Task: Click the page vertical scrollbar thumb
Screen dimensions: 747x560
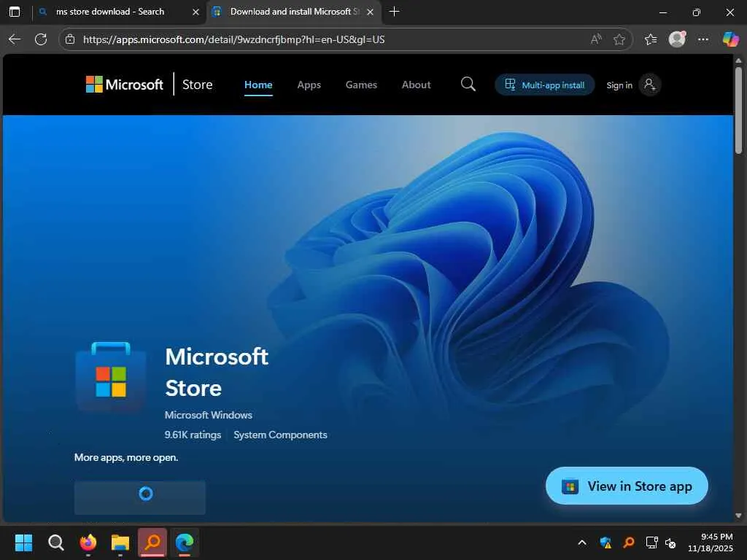Action: [x=738, y=109]
